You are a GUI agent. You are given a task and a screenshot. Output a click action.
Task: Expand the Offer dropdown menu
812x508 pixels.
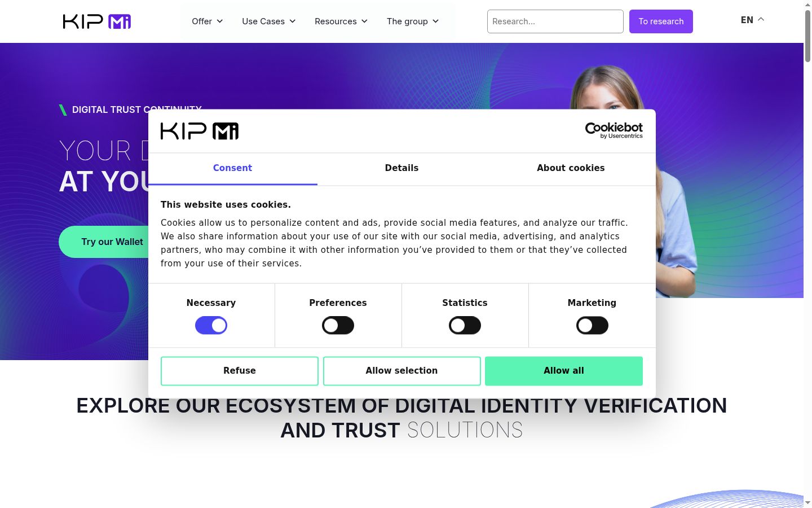(208, 21)
